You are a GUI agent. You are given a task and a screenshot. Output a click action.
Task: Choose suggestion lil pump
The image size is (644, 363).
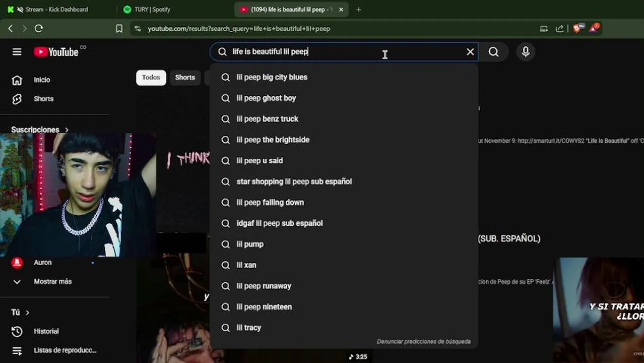point(344,244)
